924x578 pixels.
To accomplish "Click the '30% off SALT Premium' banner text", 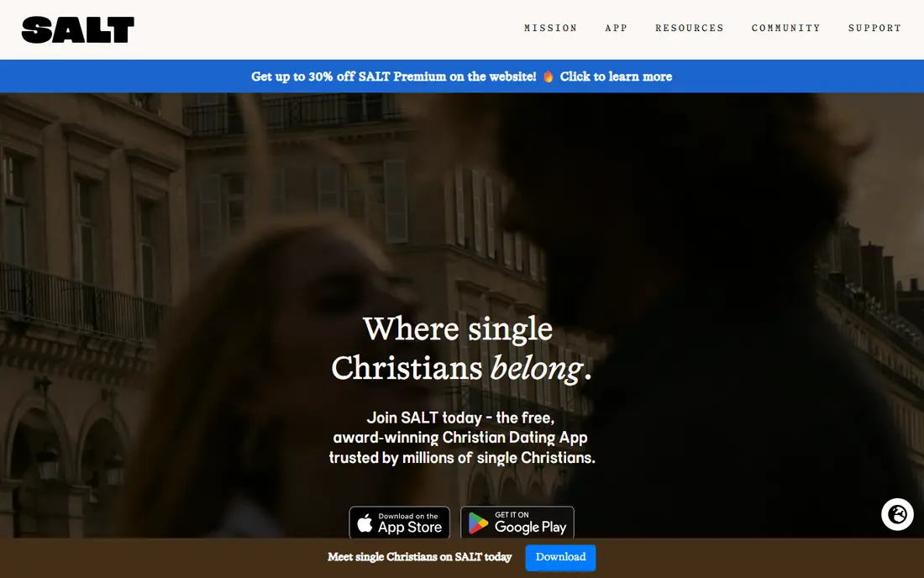I will point(377,76).
